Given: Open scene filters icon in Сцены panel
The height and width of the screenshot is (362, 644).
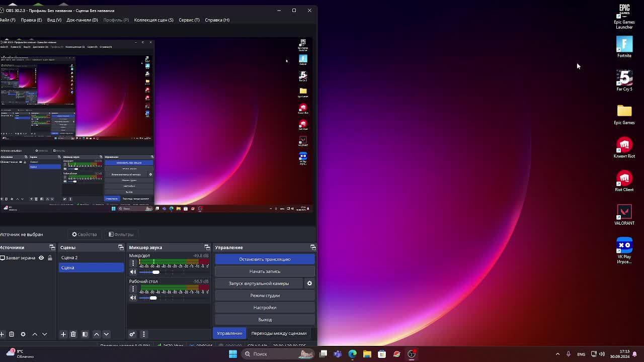Looking at the screenshot, I should pos(85,334).
